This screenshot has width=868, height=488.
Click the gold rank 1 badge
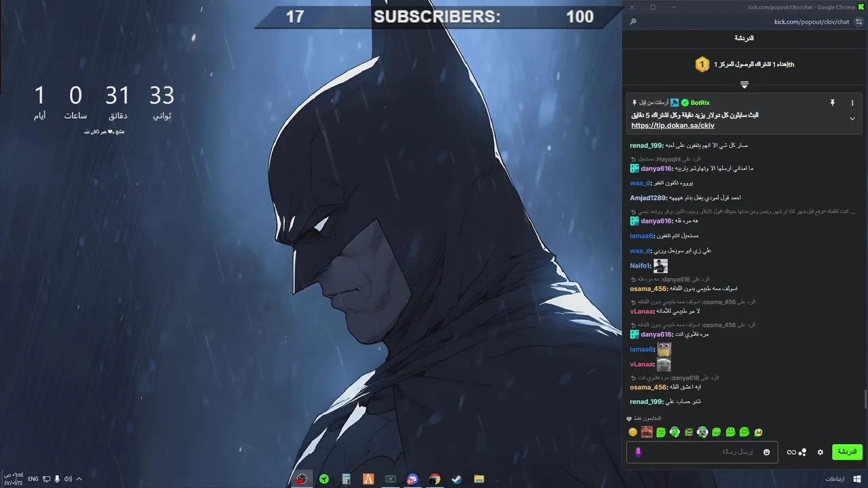(703, 64)
